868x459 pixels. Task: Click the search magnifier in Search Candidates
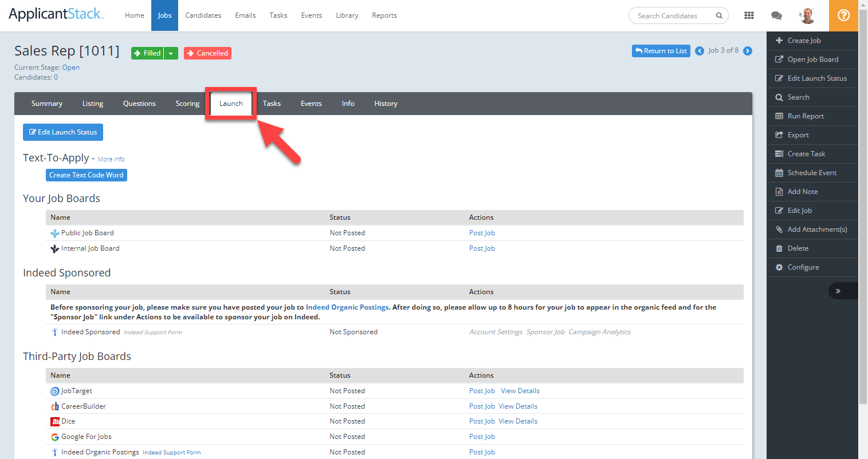[x=719, y=15]
